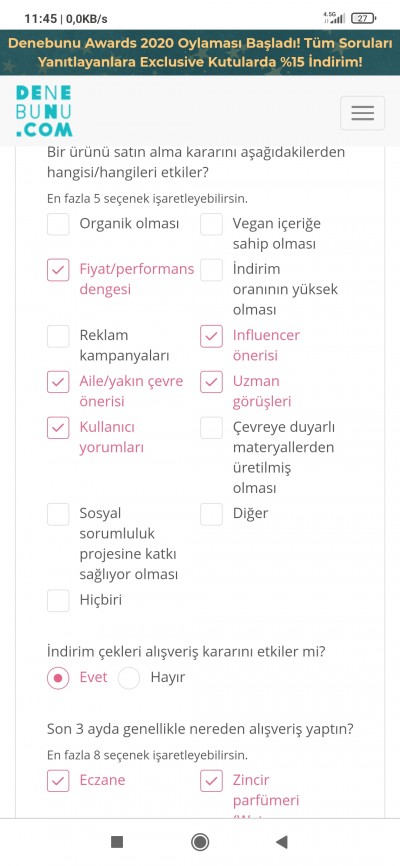This screenshot has width=400, height=866.
Task: Open the Denebunu Awards 2020 banner
Action: tap(200, 52)
